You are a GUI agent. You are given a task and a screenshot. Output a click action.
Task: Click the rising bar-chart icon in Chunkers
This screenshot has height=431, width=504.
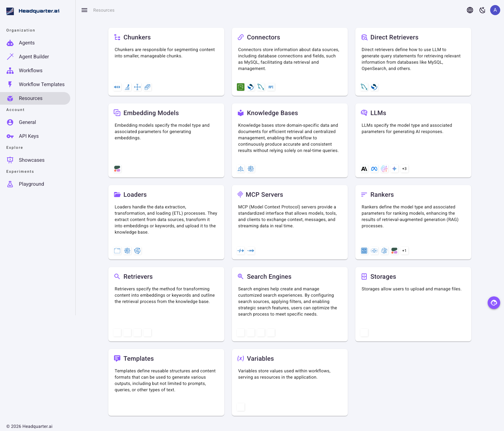[x=127, y=87]
